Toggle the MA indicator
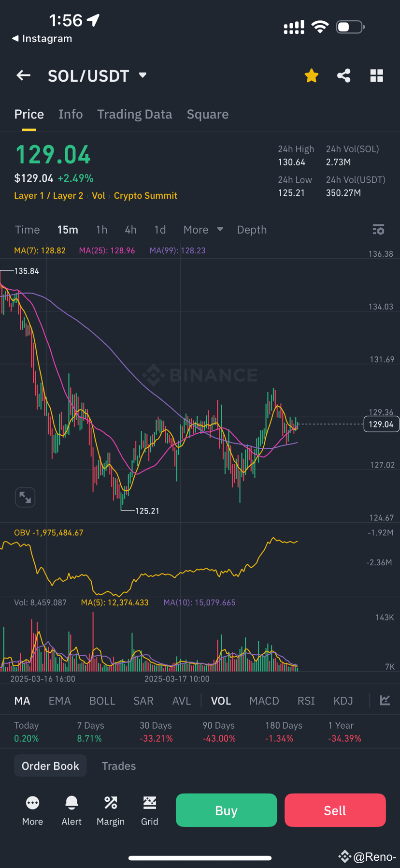 pyautogui.click(x=22, y=701)
